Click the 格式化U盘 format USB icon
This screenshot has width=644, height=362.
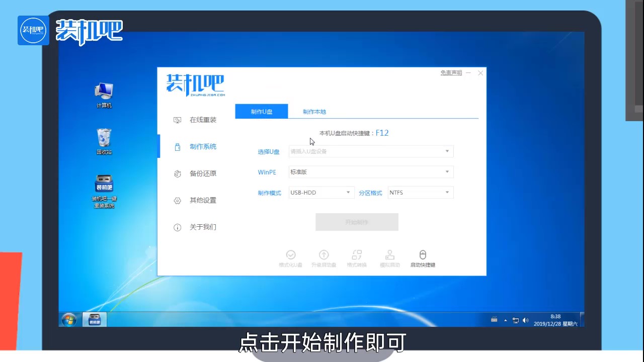pos(290,258)
